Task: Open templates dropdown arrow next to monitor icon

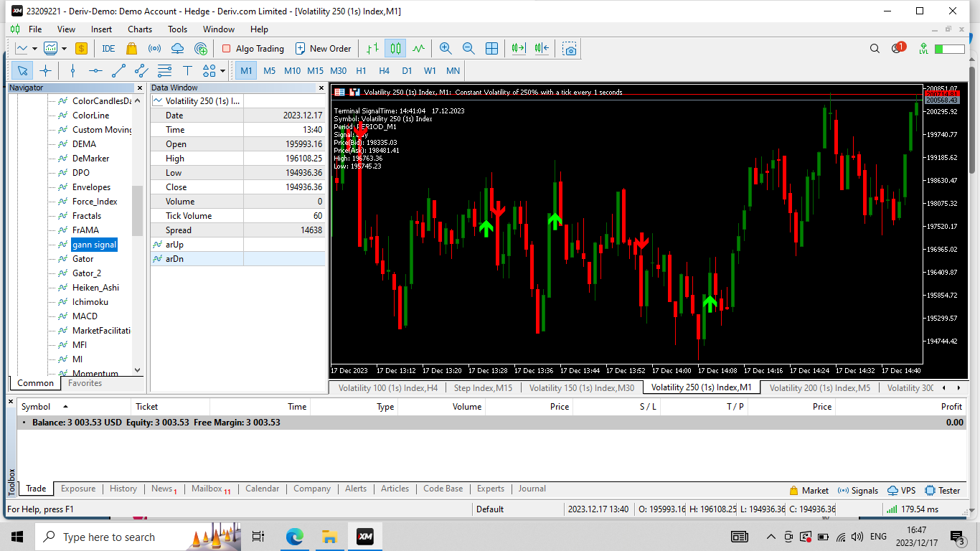Action: tap(64, 49)
